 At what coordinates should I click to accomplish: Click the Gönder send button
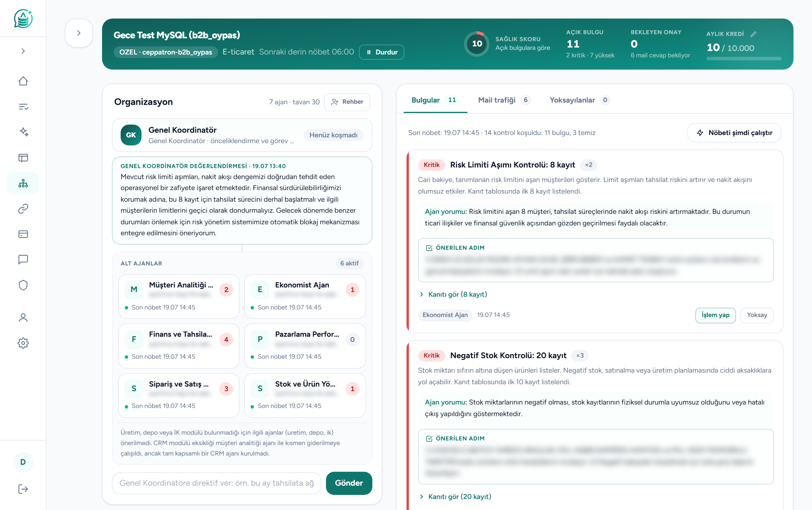coord(349,483)
